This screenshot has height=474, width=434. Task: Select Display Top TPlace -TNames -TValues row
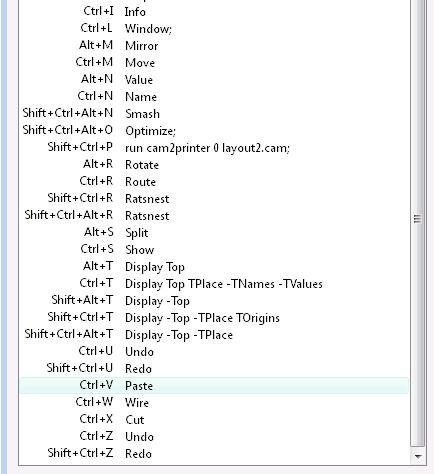click(214, 284)
